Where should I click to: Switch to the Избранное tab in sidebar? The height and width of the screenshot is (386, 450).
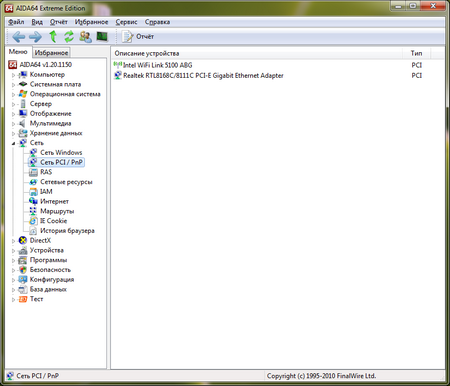[x=51, y=53]
